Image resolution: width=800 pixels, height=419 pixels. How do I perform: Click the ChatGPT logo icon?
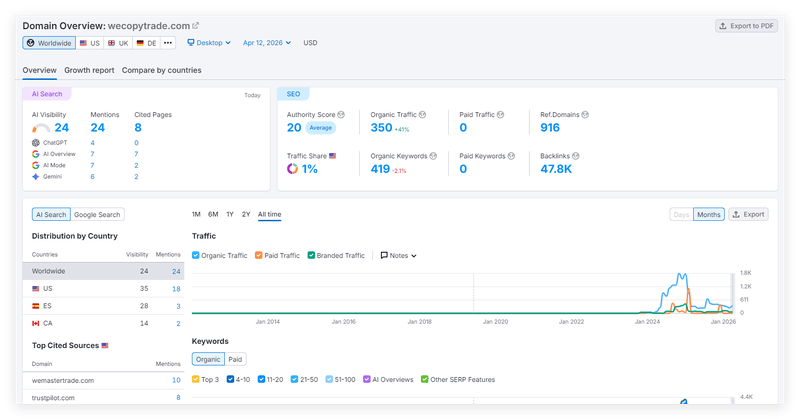36,143
